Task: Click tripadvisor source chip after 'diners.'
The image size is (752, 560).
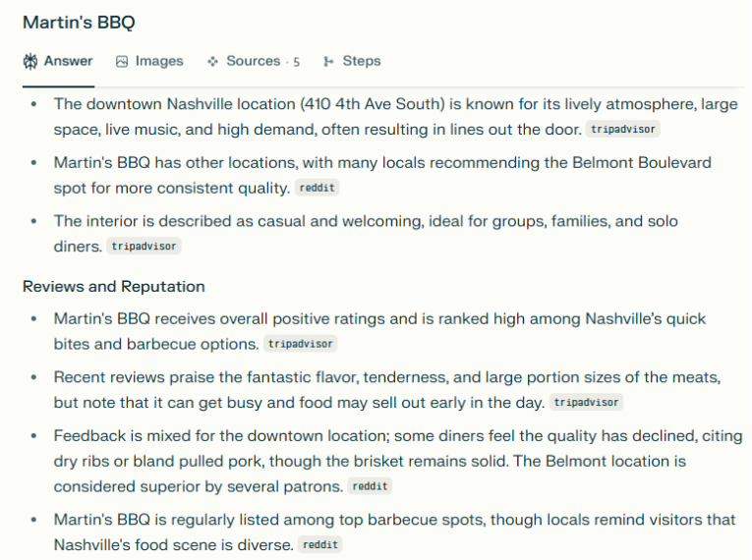Action: coord(145,247)
